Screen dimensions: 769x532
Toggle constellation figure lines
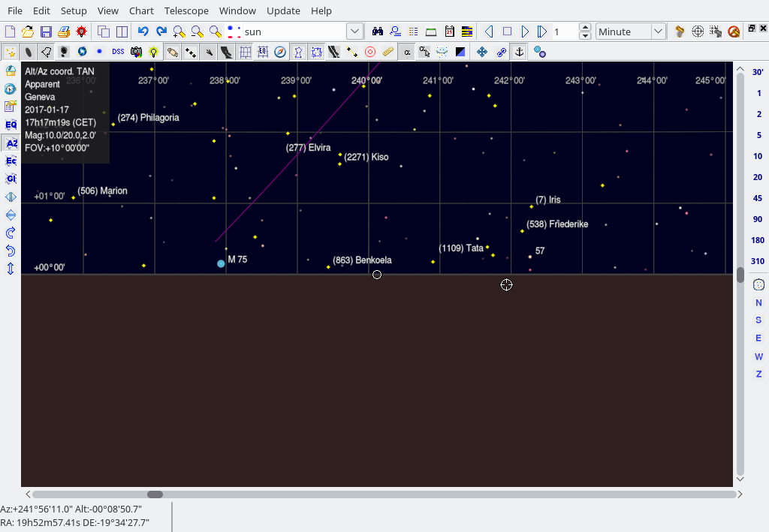coord(298,52)
